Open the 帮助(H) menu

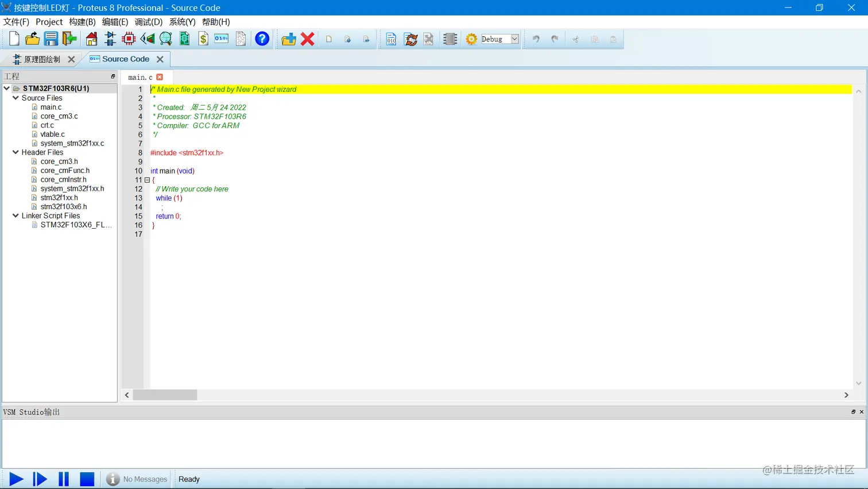tap(216, 22)
